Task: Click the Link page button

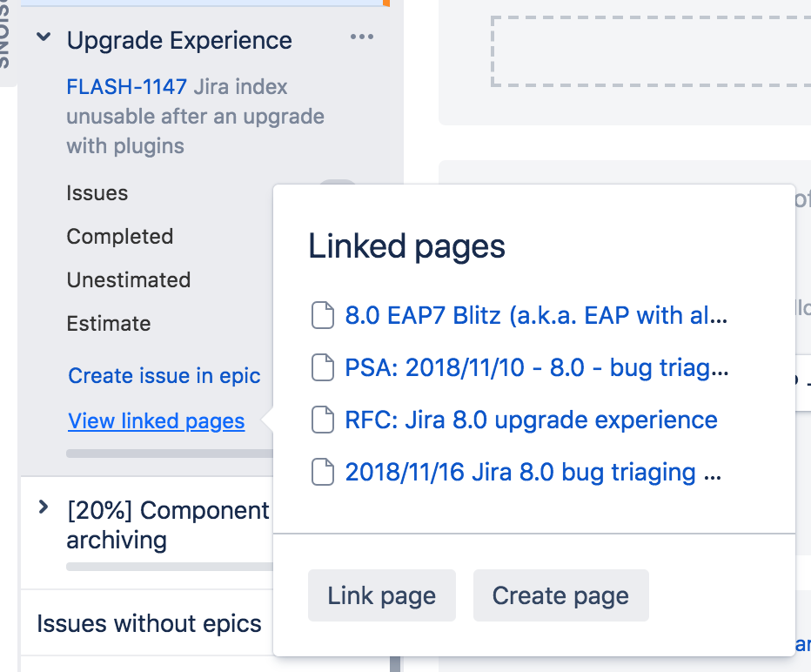Action: (x=382, y=595)
